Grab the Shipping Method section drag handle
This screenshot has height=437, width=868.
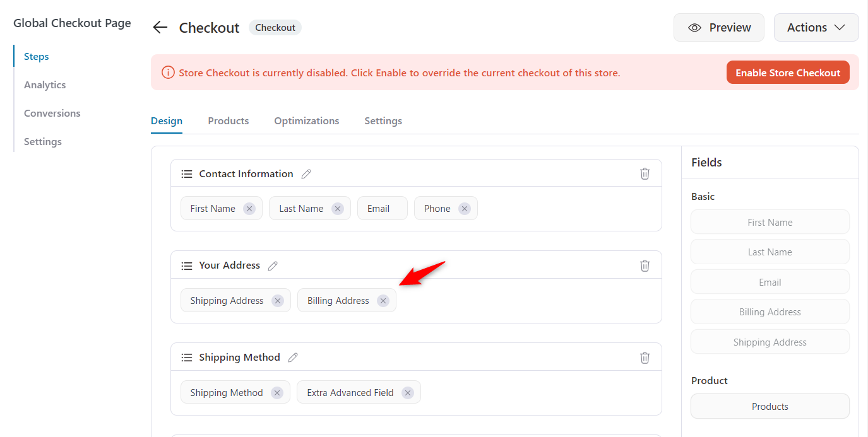(187, 358)
